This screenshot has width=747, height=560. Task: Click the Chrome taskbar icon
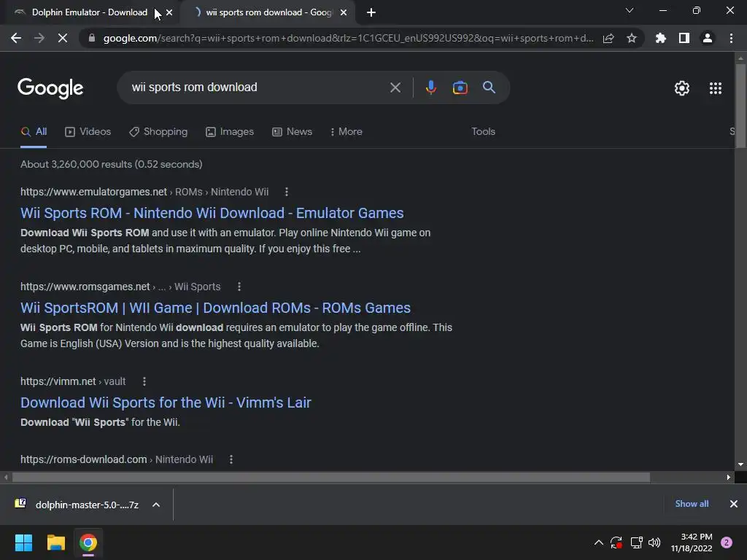click(88, 542)
